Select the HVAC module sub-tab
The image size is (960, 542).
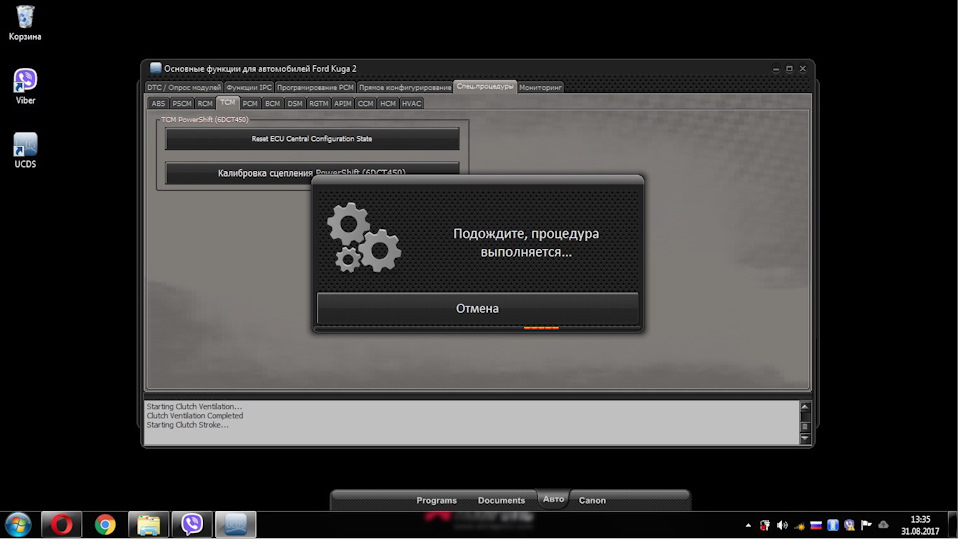pos(411,104)
